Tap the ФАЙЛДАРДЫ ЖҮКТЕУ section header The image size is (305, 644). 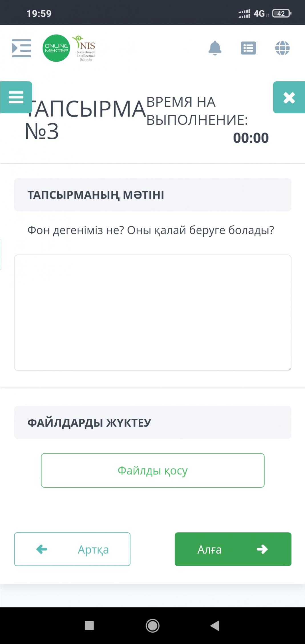pyautogui.click(x=89, y=423)
